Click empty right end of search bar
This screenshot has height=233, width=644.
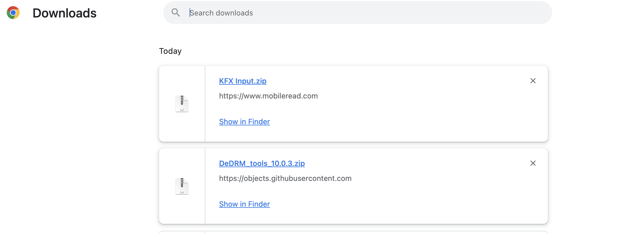[x=515, y=13]
